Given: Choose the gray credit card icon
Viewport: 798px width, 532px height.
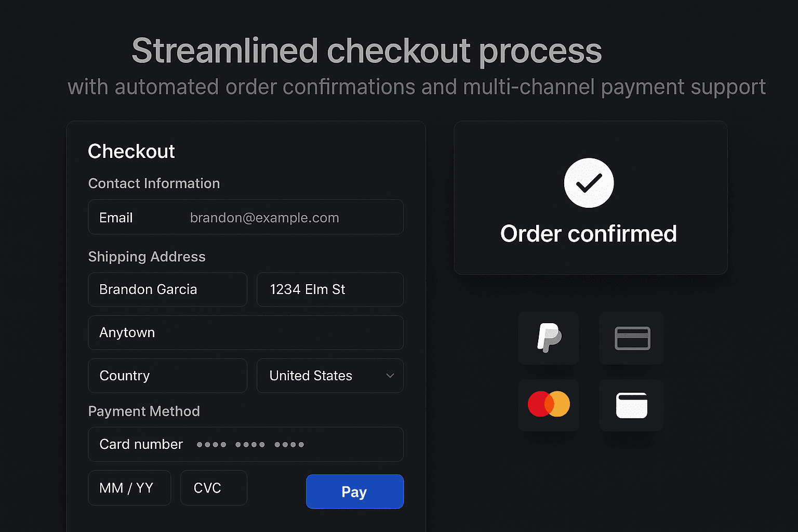Looking at the screenshot, I should click(632, 338).
